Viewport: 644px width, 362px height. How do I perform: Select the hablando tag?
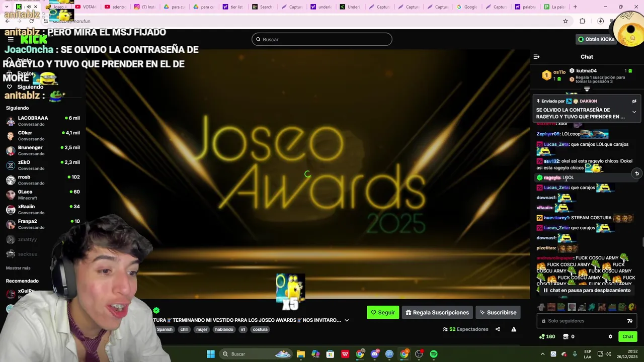224,329
